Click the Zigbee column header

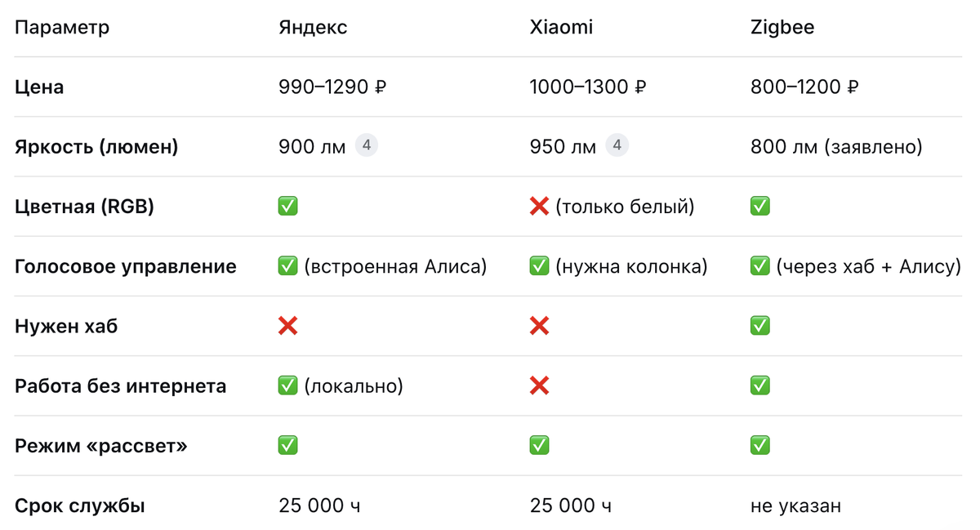pyautogui.click(x=782, y=27)
